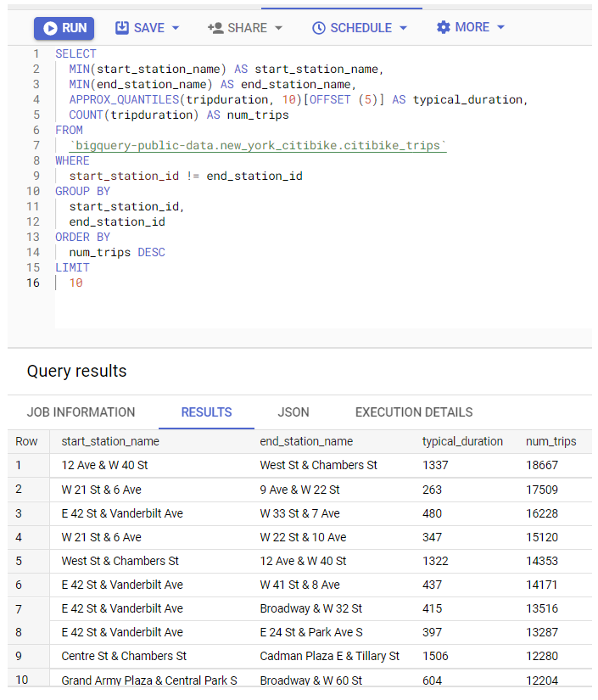598x700 pixels.
Task: Expand the SCHEDULE dropdown arrow
Action: [x=404, y=28]
